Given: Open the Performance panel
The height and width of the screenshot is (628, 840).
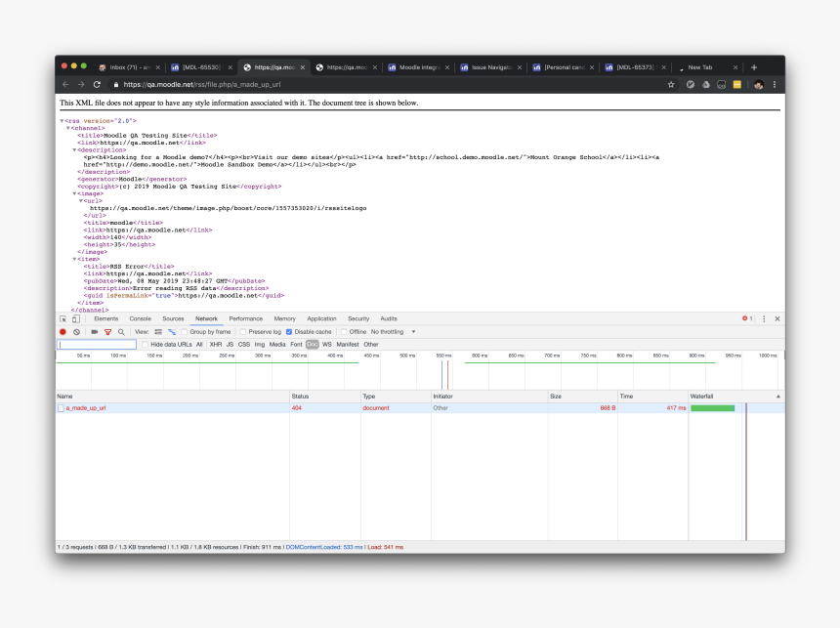Looking at the screenshot, I should click(246, 318).
